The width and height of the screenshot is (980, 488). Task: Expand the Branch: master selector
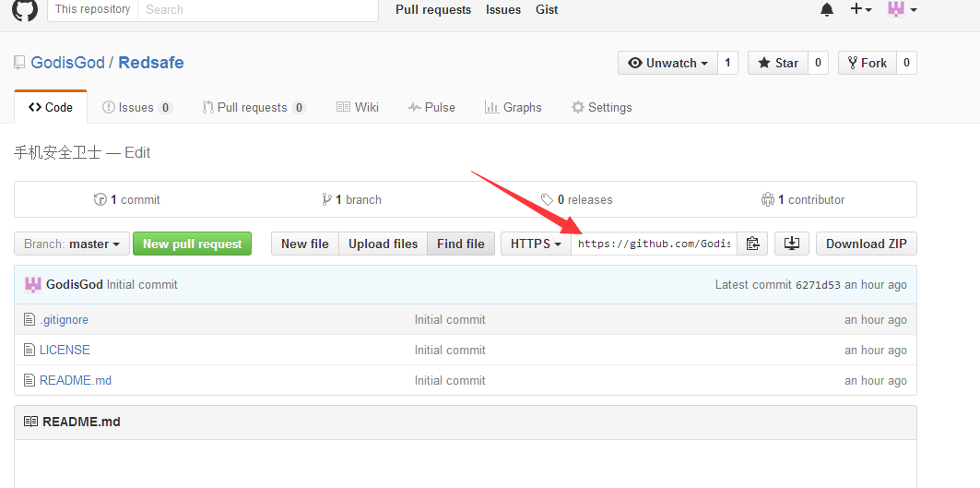tap(72, 244)
